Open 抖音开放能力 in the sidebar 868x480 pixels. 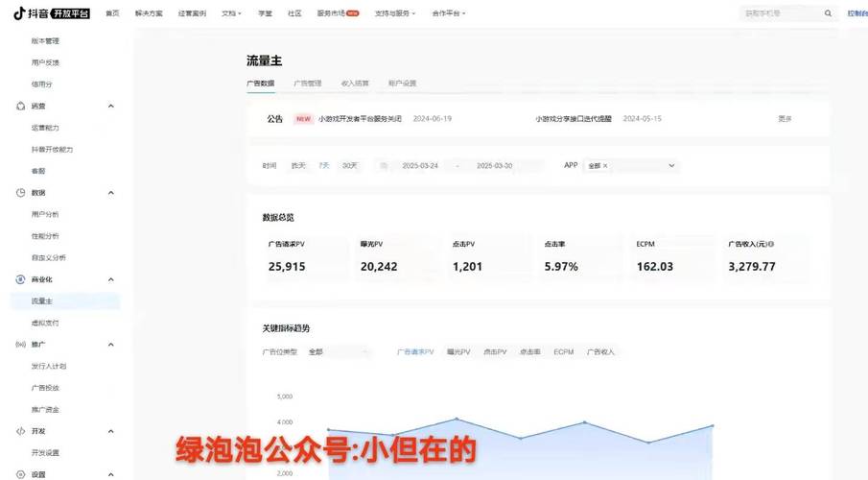[x=52, y=150]
